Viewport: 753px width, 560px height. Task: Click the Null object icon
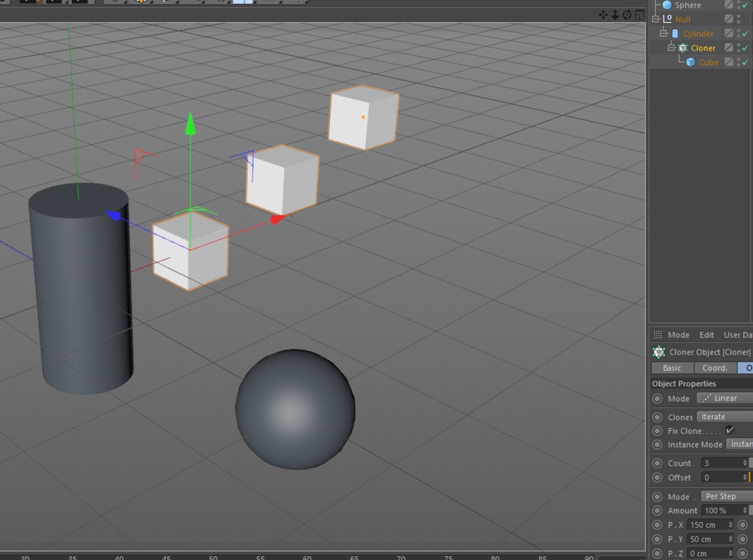pos(667,19)
